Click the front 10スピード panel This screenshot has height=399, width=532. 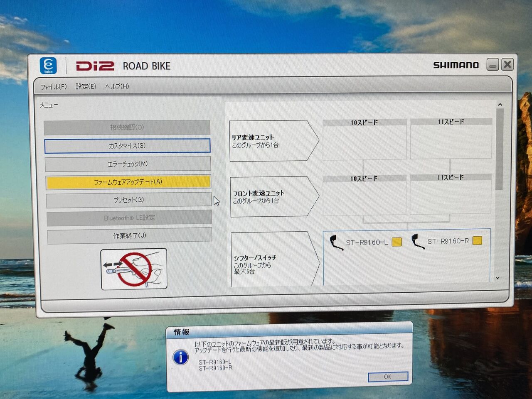click(365, 195)
